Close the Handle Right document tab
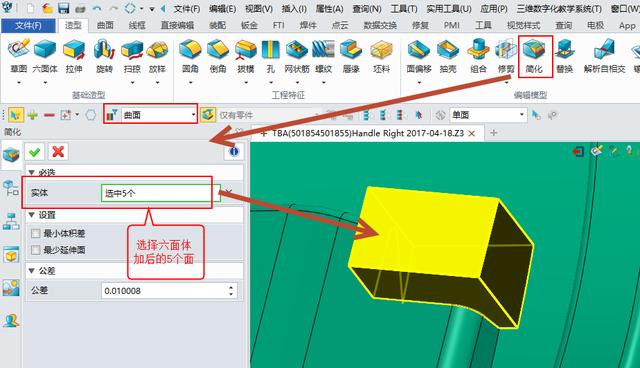Screen dimensions: 640x368 pos(471,133)
